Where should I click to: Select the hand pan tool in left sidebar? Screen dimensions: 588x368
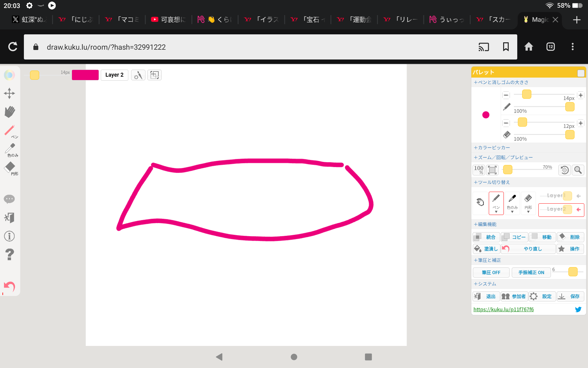[x=9, y=112]
